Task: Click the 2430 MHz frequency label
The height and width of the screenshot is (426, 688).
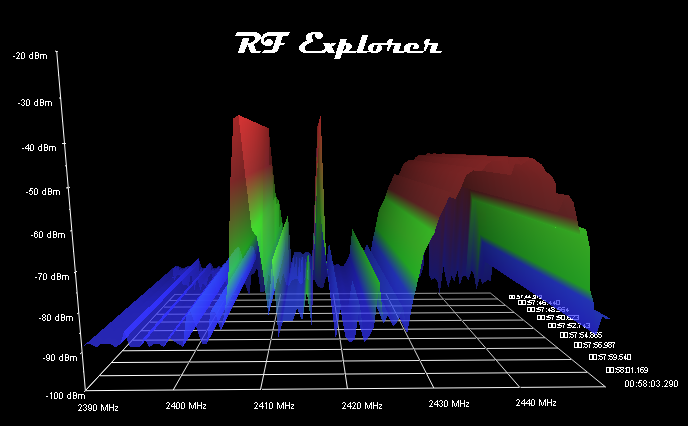Action: point(449,404)
